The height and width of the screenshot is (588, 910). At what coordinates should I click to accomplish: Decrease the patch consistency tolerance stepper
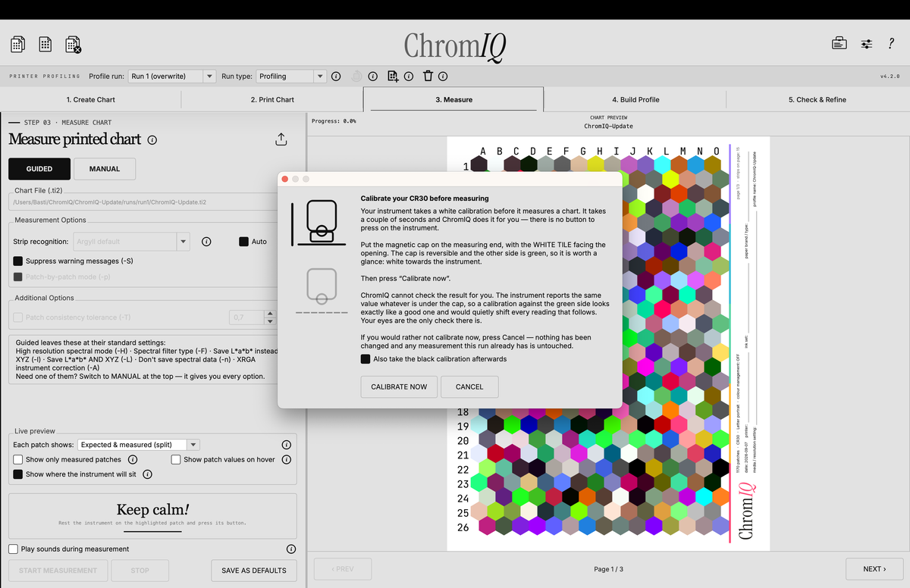coord(269,322)
